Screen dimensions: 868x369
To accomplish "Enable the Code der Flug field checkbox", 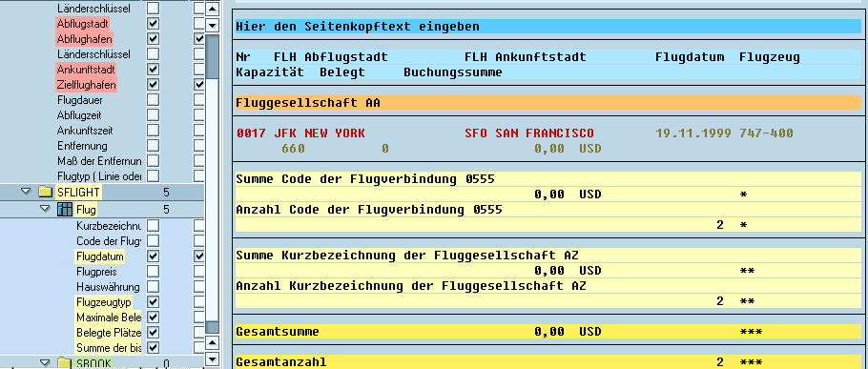I will tap(153, 241).
